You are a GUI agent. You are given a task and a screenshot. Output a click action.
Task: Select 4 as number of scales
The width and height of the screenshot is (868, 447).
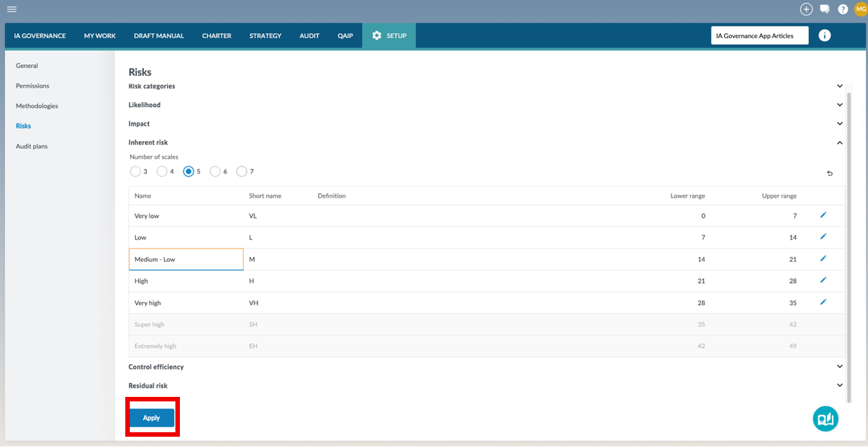point(162,171)
